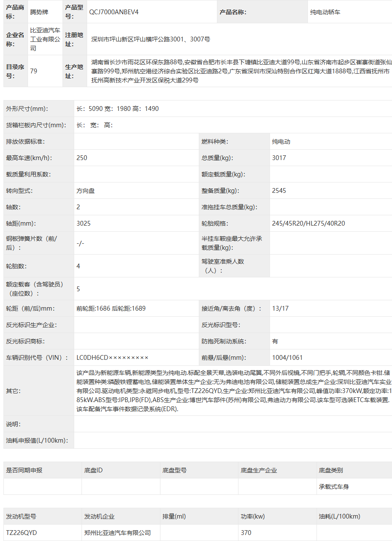Viewport: 392px width, 541px height.
Task: Click the label 货箱栏板内尺寸(mm)
Action: (36, 125)
